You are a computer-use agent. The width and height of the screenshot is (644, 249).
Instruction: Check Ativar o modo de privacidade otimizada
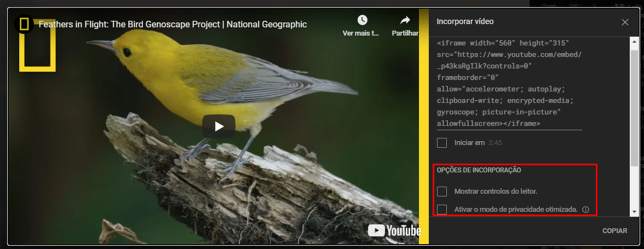(x=442, y=210)
